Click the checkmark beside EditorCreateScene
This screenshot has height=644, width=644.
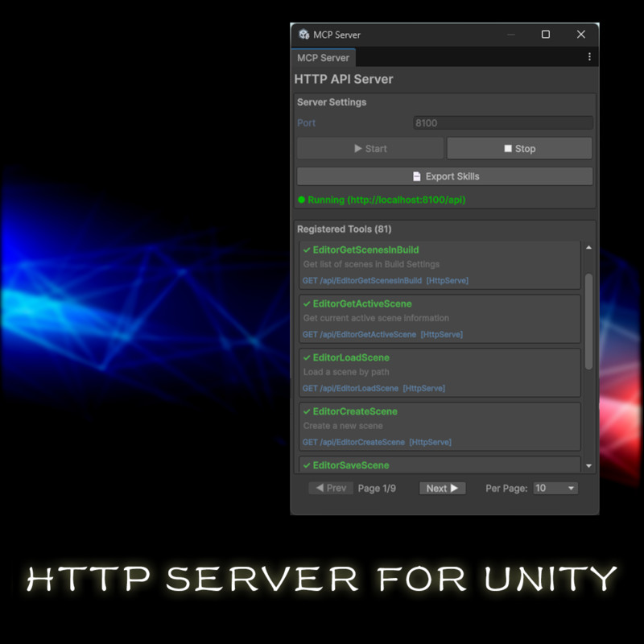(x=307, y=411)
